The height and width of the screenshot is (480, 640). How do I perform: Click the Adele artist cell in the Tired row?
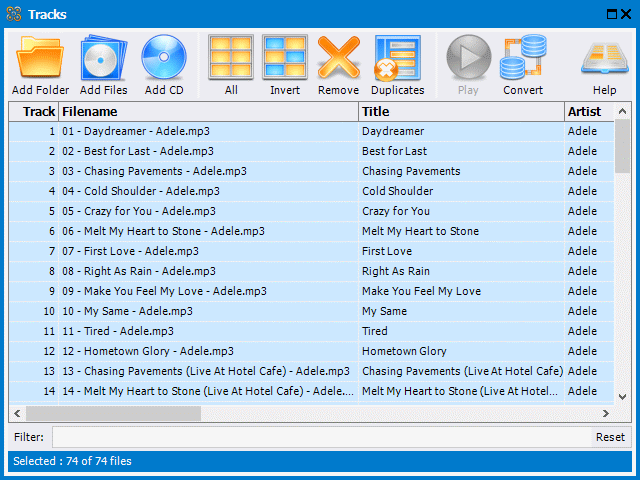coord(589,331)
